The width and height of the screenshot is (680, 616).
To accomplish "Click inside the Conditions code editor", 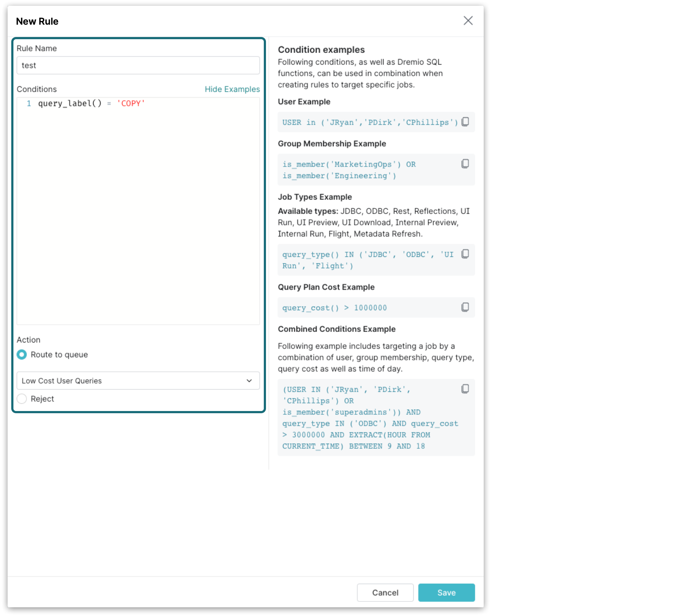I will pyautogui.click(x=138, y=210).
